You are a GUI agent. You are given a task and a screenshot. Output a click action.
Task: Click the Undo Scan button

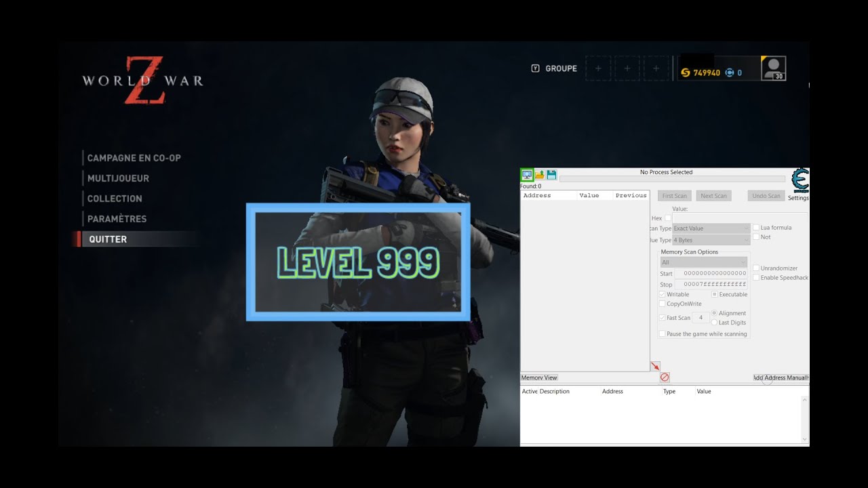tap(766, 196)
